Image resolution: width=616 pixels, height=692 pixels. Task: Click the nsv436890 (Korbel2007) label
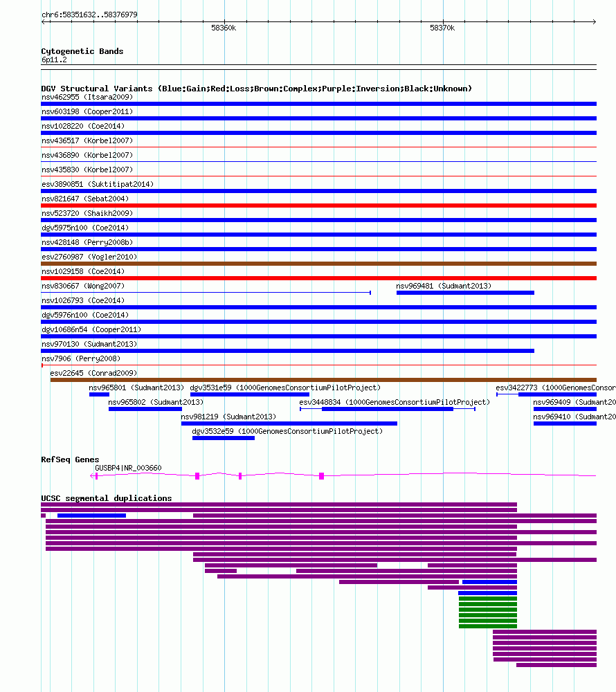point(87,155)
